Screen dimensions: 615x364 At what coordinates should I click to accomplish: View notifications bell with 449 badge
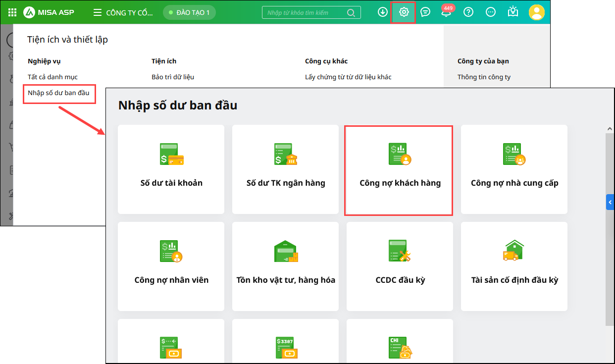[447, 12]
